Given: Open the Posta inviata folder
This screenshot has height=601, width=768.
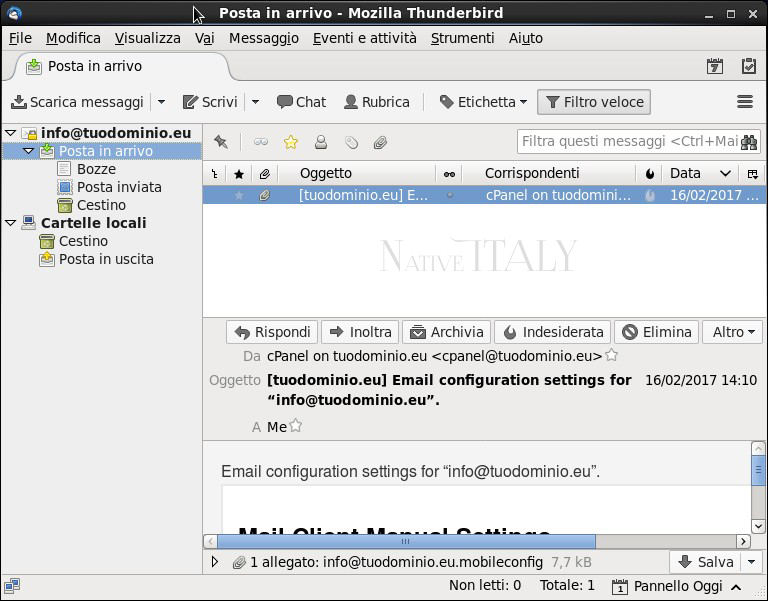Looking at the screenshot, I should coord(119,187).
